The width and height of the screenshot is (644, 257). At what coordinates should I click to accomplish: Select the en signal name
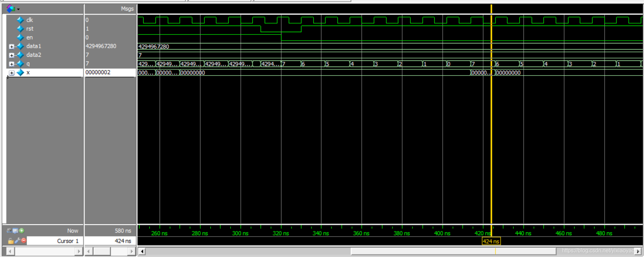(x=30, y=37)
